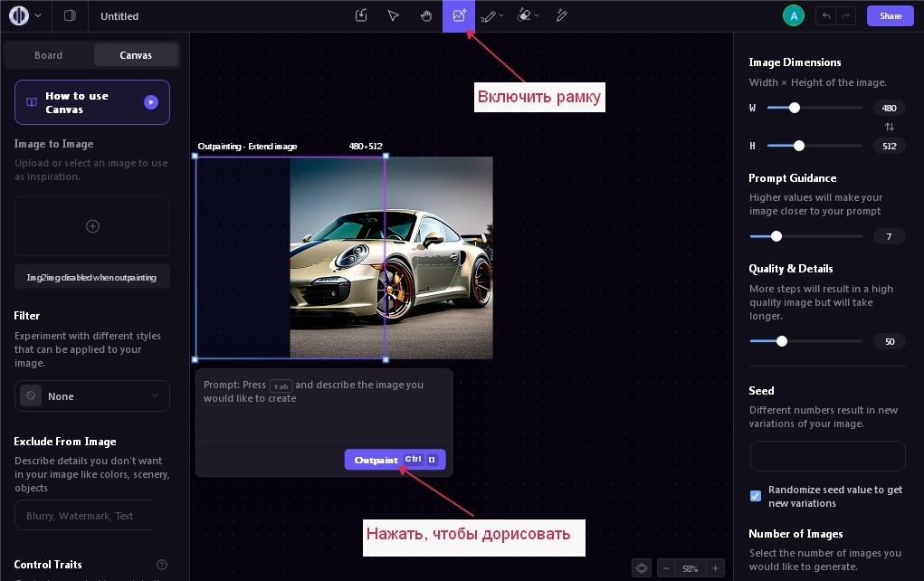Click the Share button
The height and width of the screenshot is (581, 924).
point(890,15)
